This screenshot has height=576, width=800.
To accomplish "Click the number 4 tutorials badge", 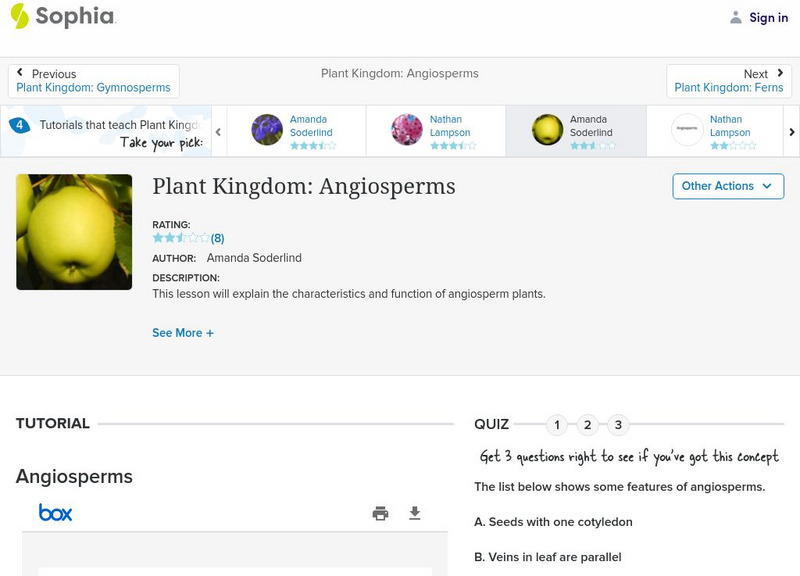I will point(19,126).
